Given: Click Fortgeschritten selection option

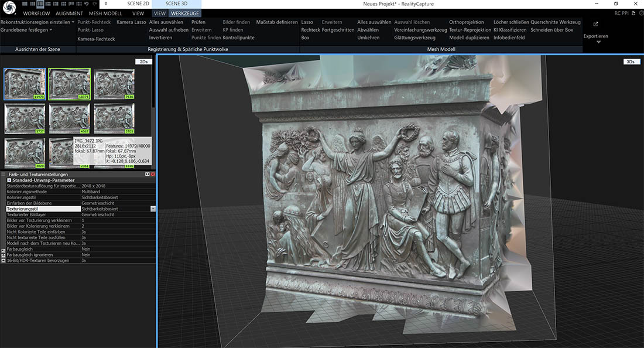Looking at the screenshot, I should [338, 30].
